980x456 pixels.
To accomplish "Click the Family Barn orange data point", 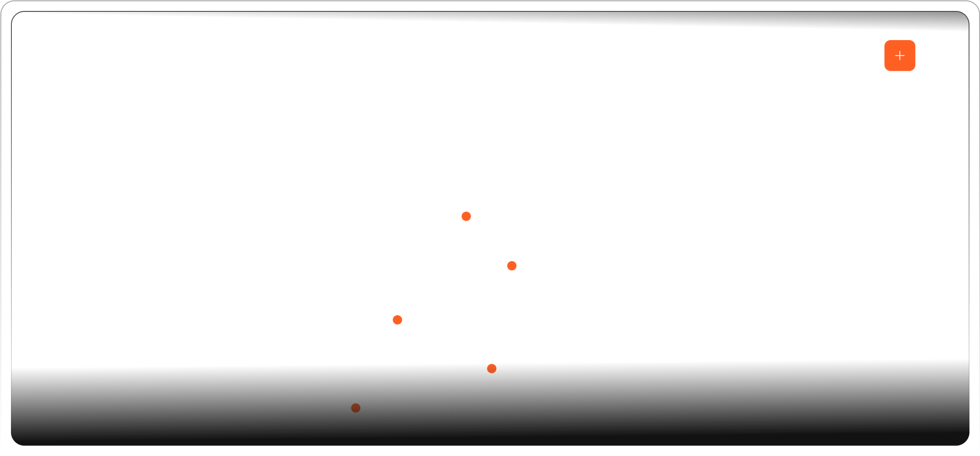I will point(466,216).
